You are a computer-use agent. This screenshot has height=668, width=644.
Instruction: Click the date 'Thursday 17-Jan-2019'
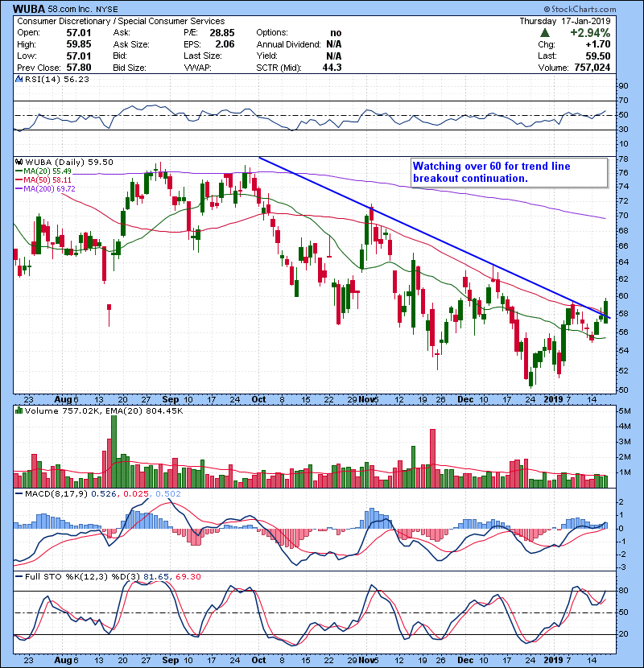[565, 21]
